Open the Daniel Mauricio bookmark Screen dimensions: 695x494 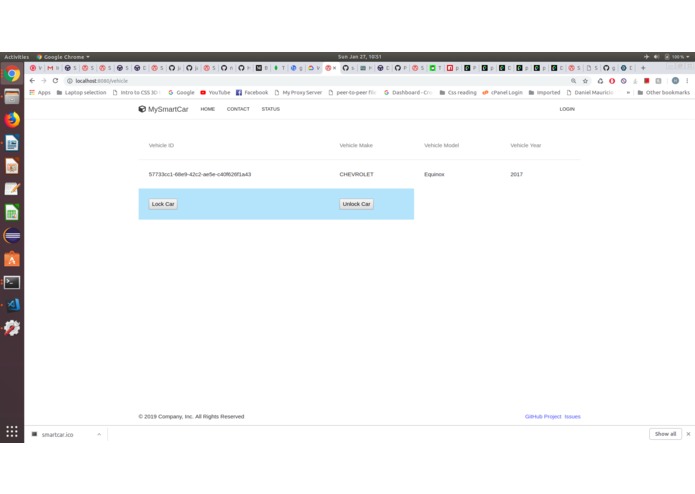(590, 93)
